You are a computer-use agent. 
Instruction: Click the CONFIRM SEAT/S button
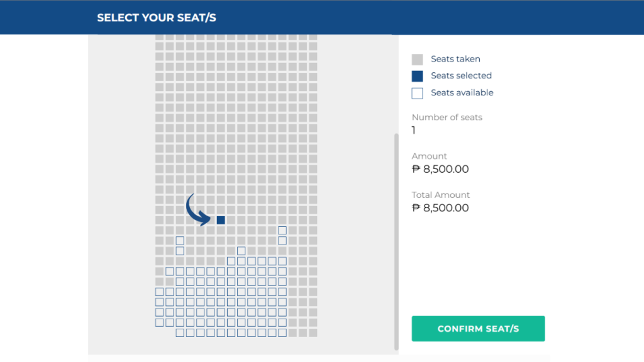[478, 328]
